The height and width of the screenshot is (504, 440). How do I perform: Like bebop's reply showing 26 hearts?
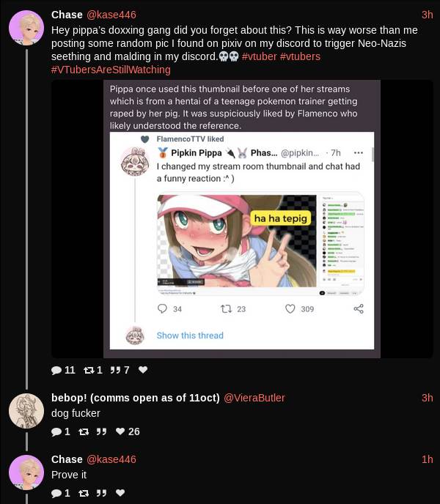[120, 431]
